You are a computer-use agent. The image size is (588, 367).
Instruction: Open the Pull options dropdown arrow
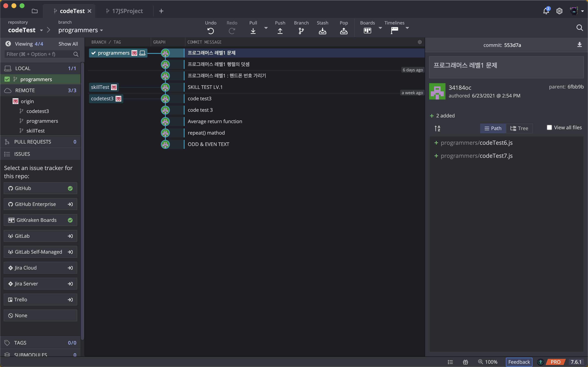(x=266, y=28)
